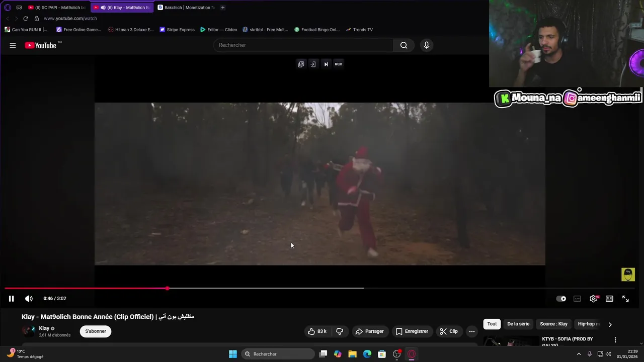Open Trends TV bookmark
Image resolution: width=644 pixels, height=362 pixels.
359,30
